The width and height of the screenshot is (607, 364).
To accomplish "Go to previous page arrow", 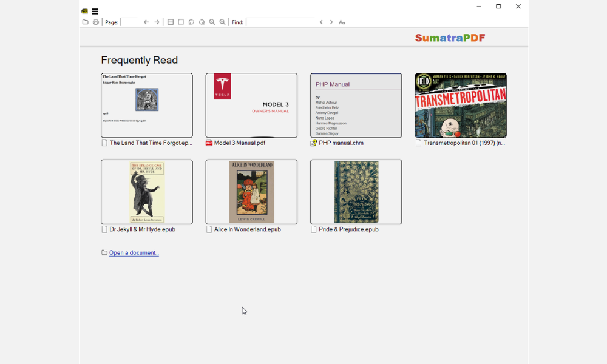I will point(146,22).
